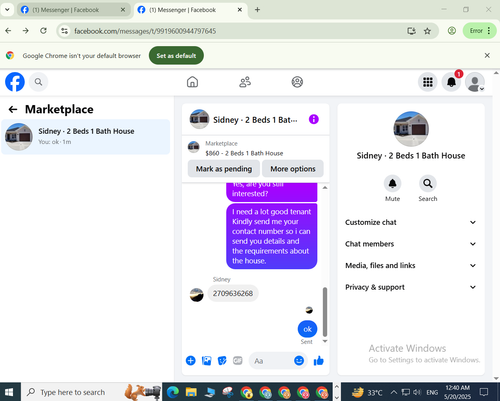The height and width of the screenshot is (401, 500).
Task: Click the large house thumbnail in info panel
Action: coord(411,129)
